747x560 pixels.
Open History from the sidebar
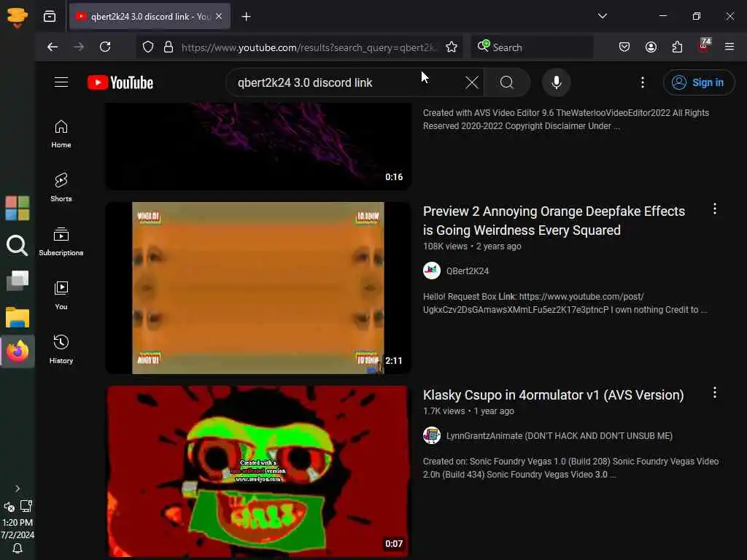(61, 349)
